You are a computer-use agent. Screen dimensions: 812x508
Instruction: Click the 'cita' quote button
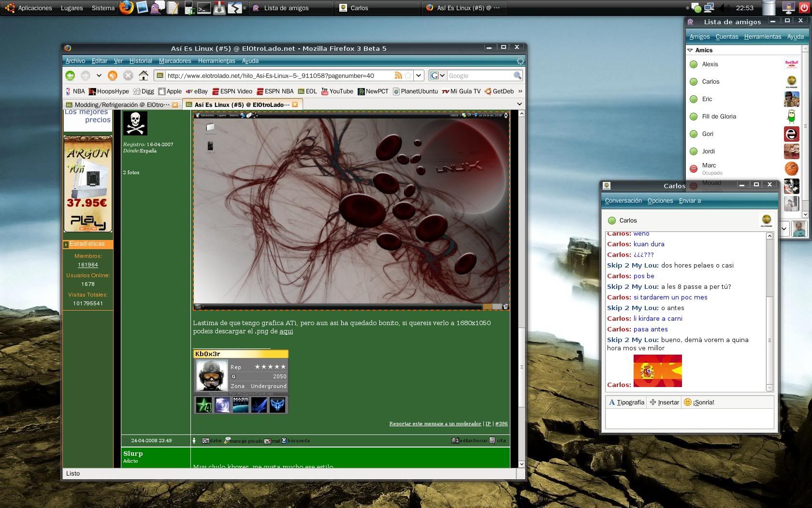[x=497, y=441]
